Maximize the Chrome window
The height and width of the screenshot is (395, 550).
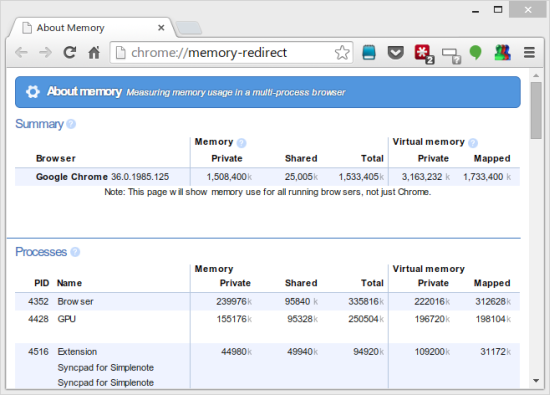coord(498,10)
